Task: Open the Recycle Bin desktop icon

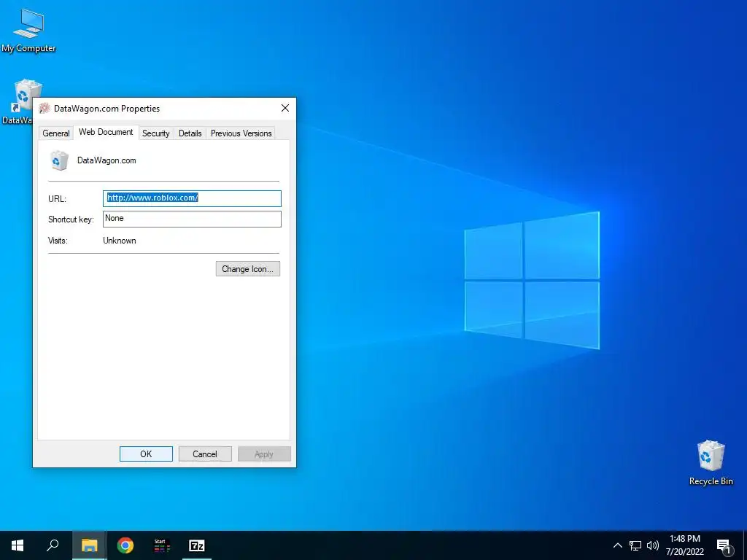Action: click(x=711, y=462)
